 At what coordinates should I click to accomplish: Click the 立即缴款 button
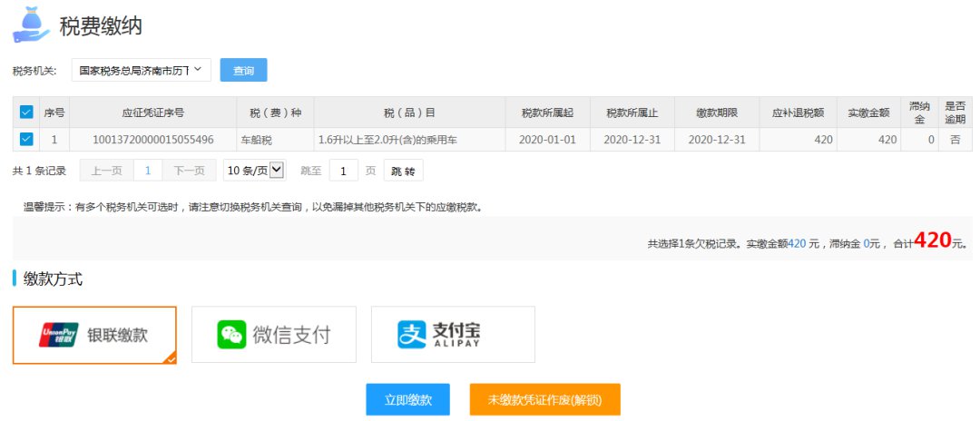coord(407,399)
